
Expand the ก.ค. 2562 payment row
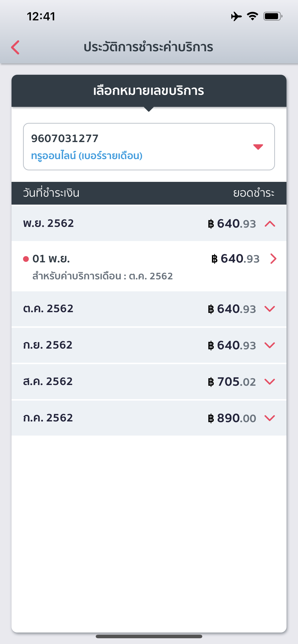[270, 418]
